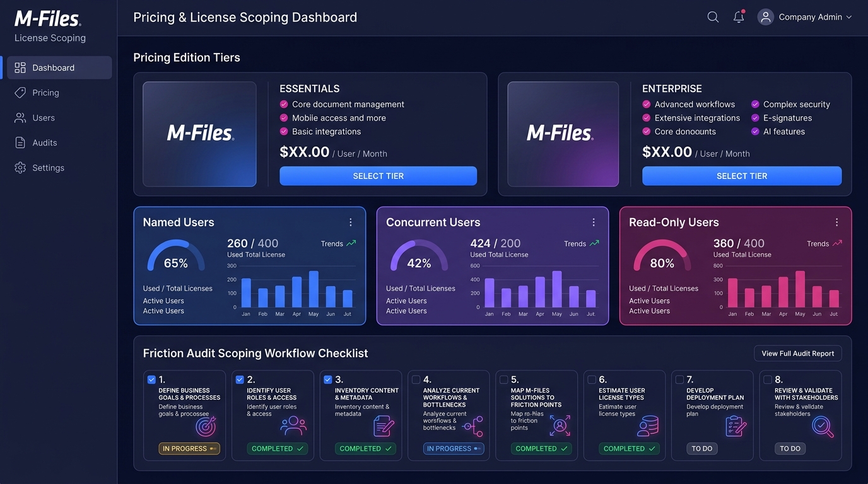Click the Read-Only Users 380 / 400 value

739,243
